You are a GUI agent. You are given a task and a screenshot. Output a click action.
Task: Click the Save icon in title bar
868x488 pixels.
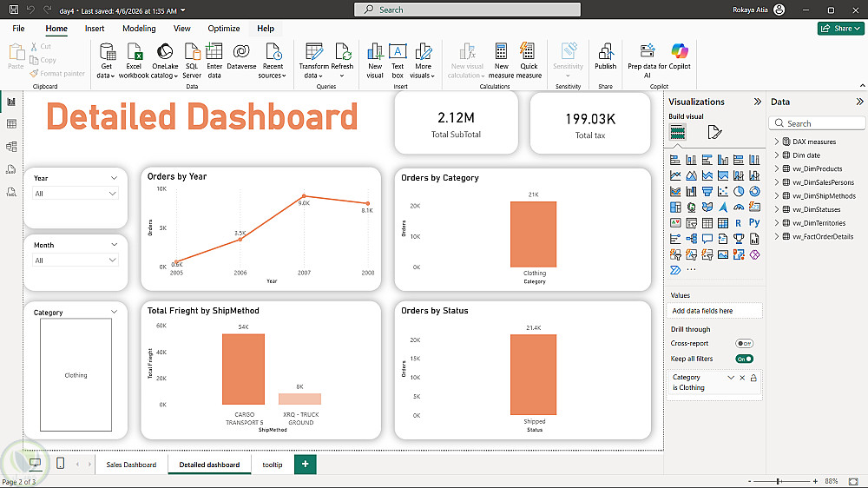tap(14, 10)
